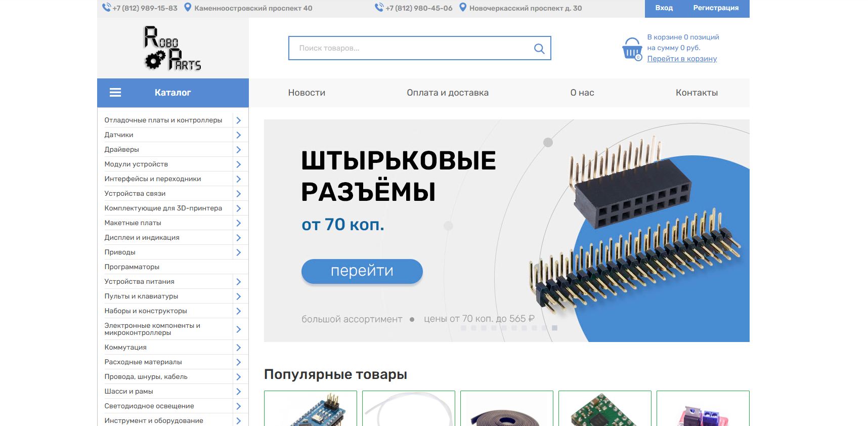Open the Контакты menu item
This screenshot has width=868, height=426.
[697, 93]
